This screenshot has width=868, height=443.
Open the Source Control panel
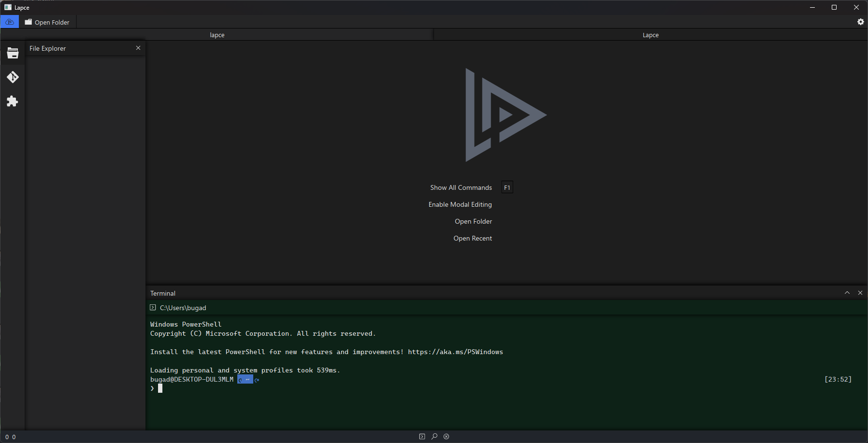coord(13,77)
